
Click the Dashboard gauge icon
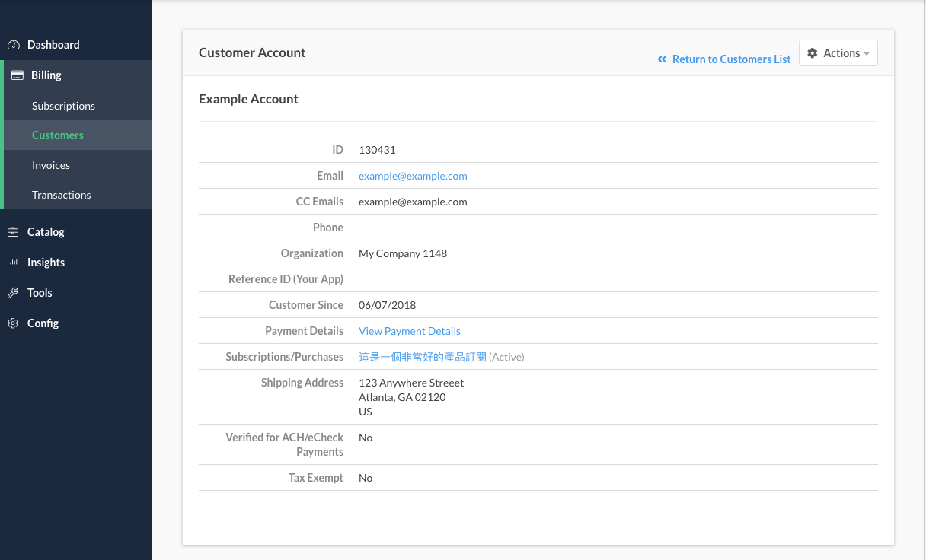[13, 45]
